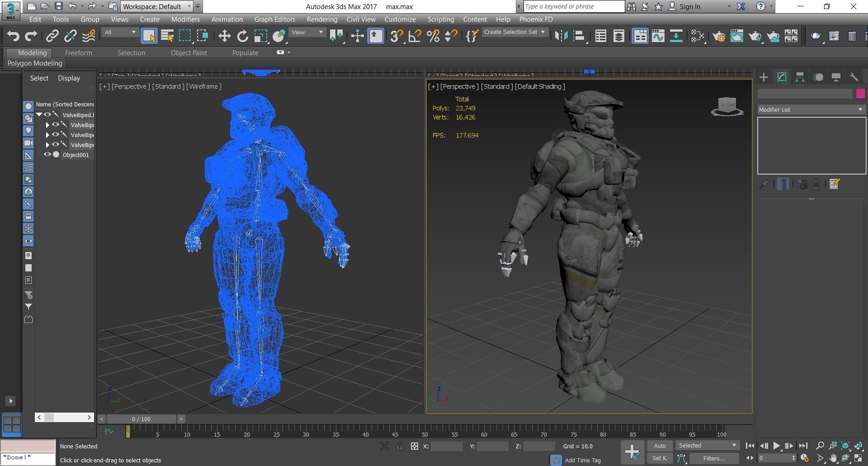Image resolution: width=868 pixels, height=466 pixels.
Task: Toggle Auto Key mode
Action: tap(660, 446)
